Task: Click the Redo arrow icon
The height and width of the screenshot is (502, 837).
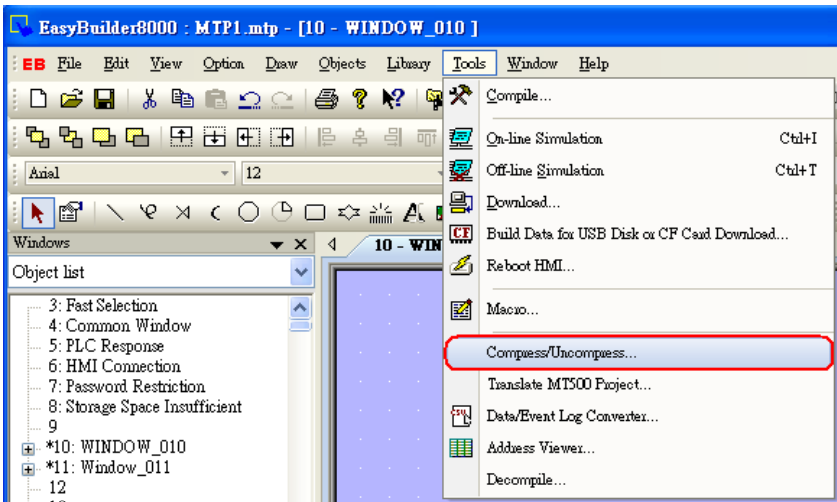Action: tap(282, 99)
